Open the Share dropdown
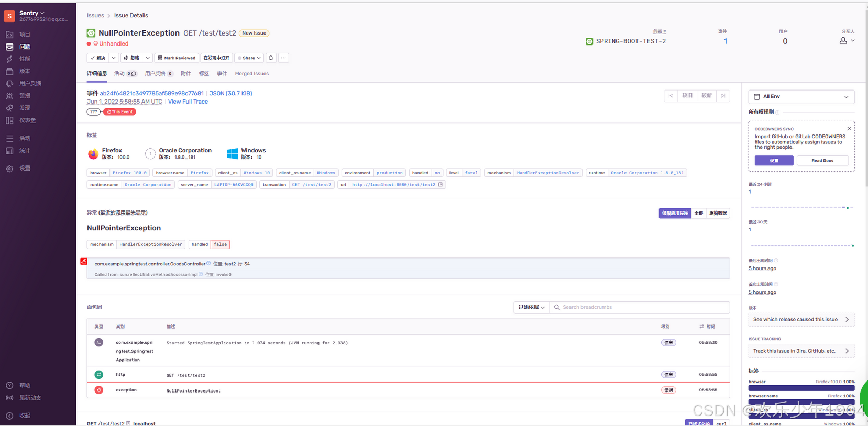868x426 pixels. coord(249,58)
